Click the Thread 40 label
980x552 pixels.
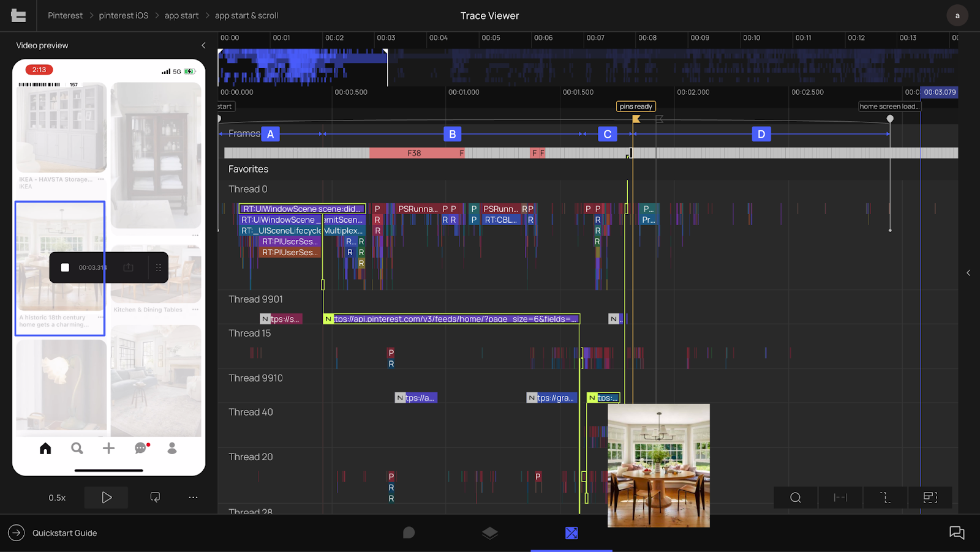point(251,412)
